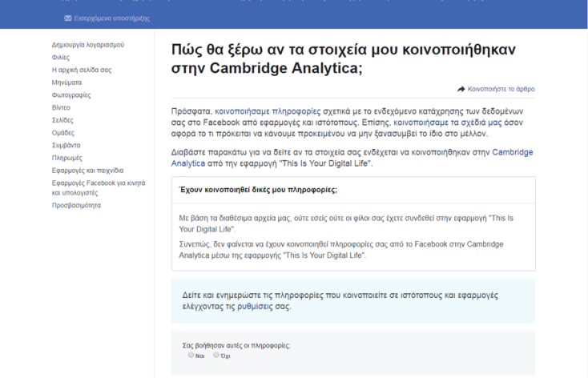Navigate to 'Βίντεο' help topic
Image resolution: width=588 pixels, height=378 pixels.
61,107
